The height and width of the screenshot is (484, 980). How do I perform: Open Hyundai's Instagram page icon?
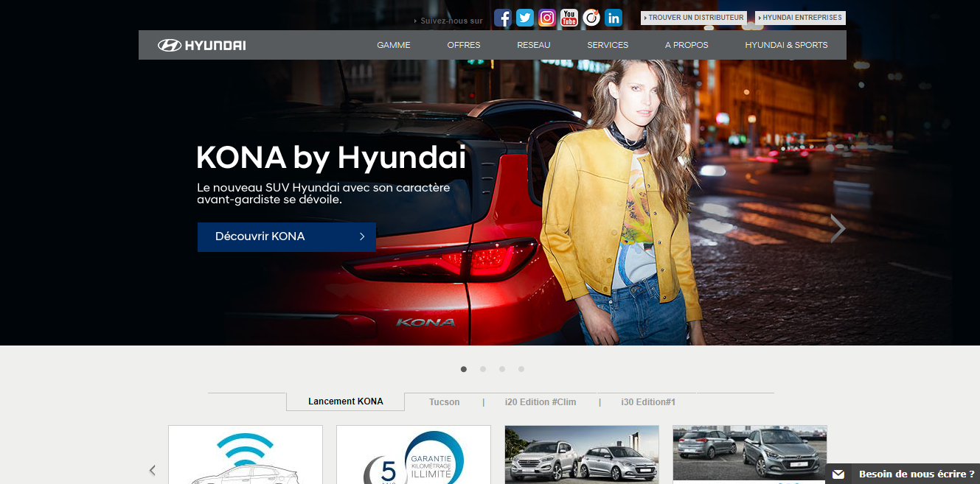point(547,18)
